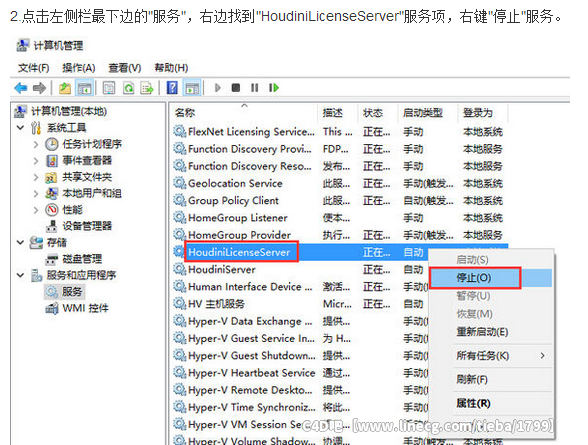Open the 所有任务(K) submenu arrow
Viewport: 588px width, 445px height.
[x=542, y=355]
